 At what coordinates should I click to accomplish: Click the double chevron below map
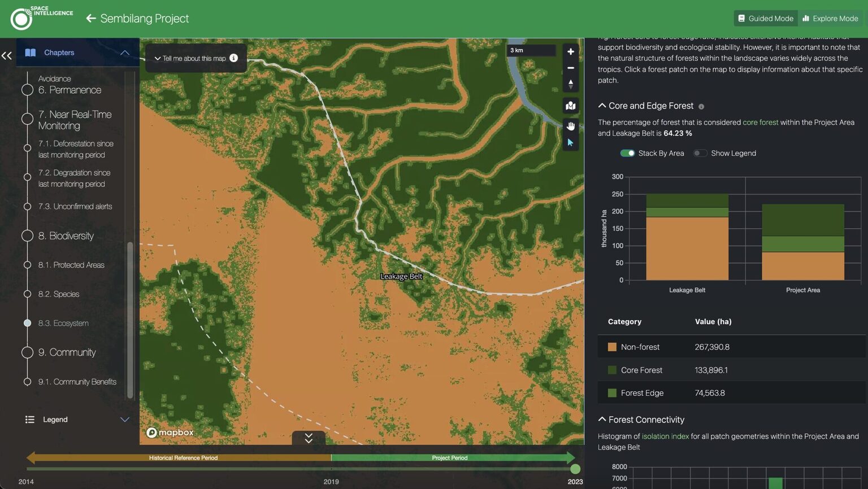click(309, 438)
